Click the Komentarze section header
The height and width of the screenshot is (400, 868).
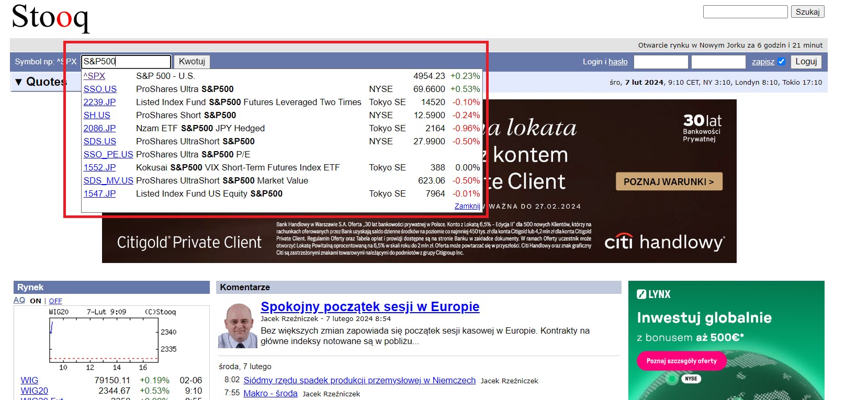click(418, 287)
